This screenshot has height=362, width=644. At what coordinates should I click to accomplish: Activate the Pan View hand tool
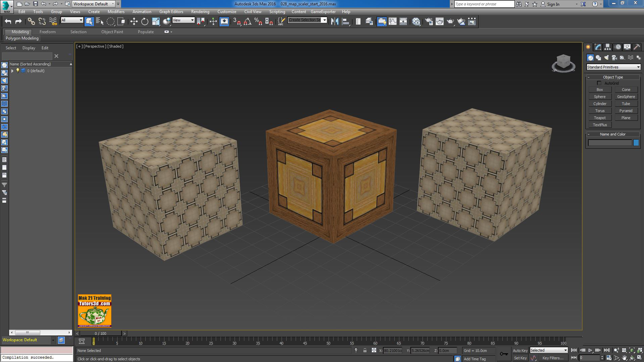624,358
